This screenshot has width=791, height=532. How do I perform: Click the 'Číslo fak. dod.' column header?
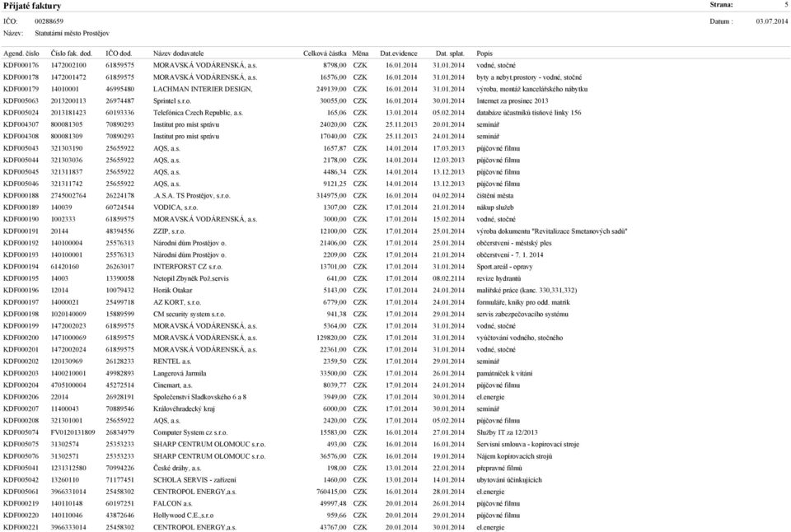pyautogui.click(x=72, y=54)
